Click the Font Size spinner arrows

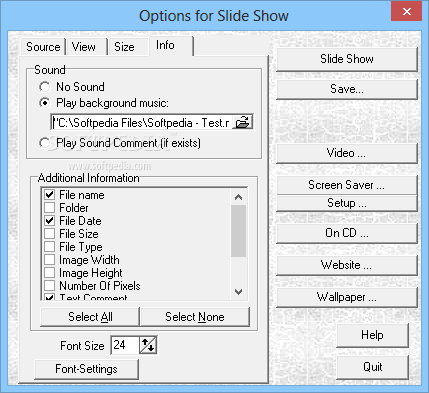[x=148, y=345]
